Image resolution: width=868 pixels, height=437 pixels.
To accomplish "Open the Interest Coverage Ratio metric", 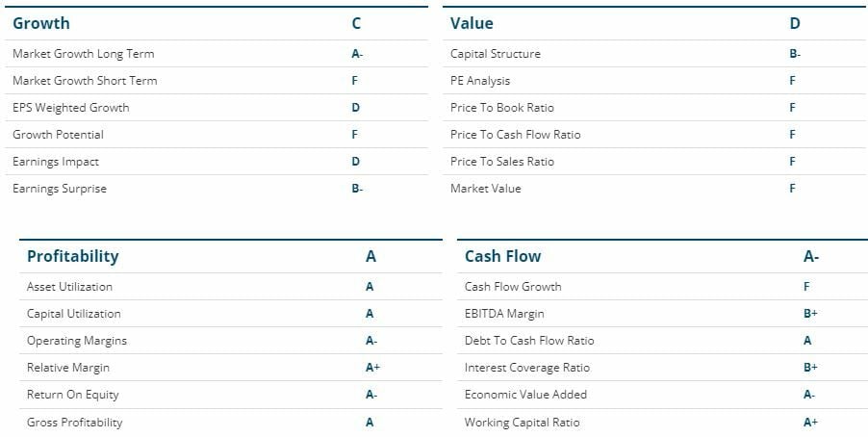I will 527,368.
